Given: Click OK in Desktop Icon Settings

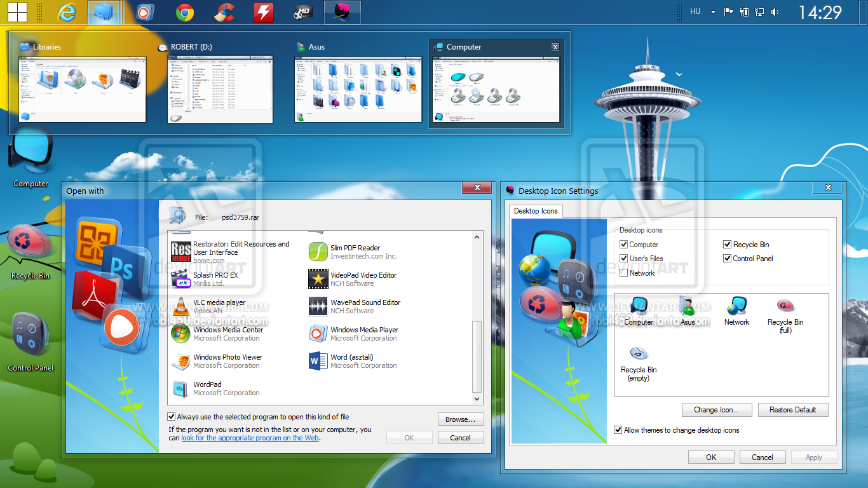Looking at the screenshot, I should click(711, 457).
